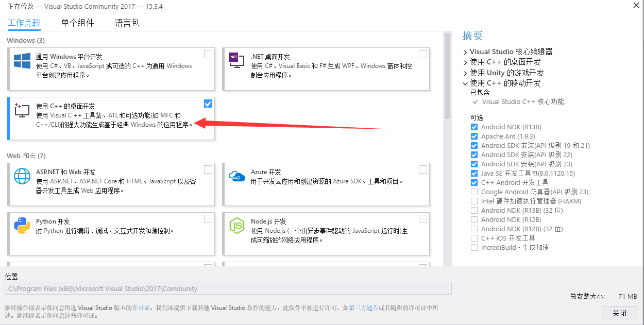Click the Azure cloud icon
644x325 pixels.
[x=236, y=176]
